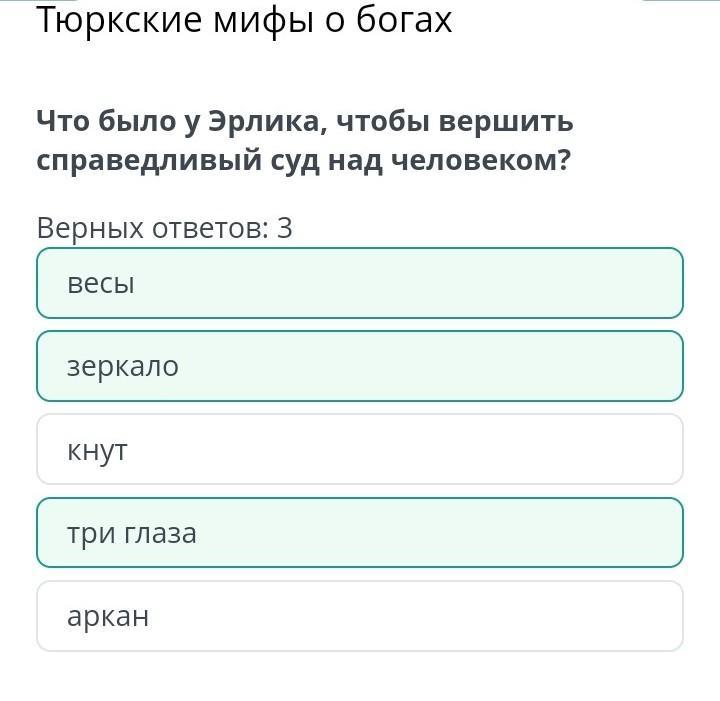
Task: Click the highlighted 'три глаза' answer box
Action: [360, 533]
